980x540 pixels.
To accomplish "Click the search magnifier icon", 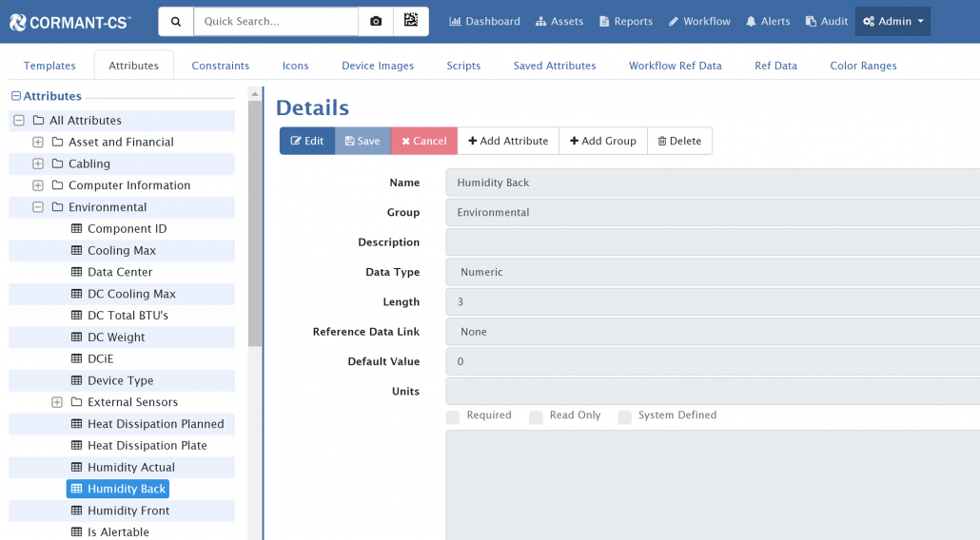I will [x=176, y=21].
